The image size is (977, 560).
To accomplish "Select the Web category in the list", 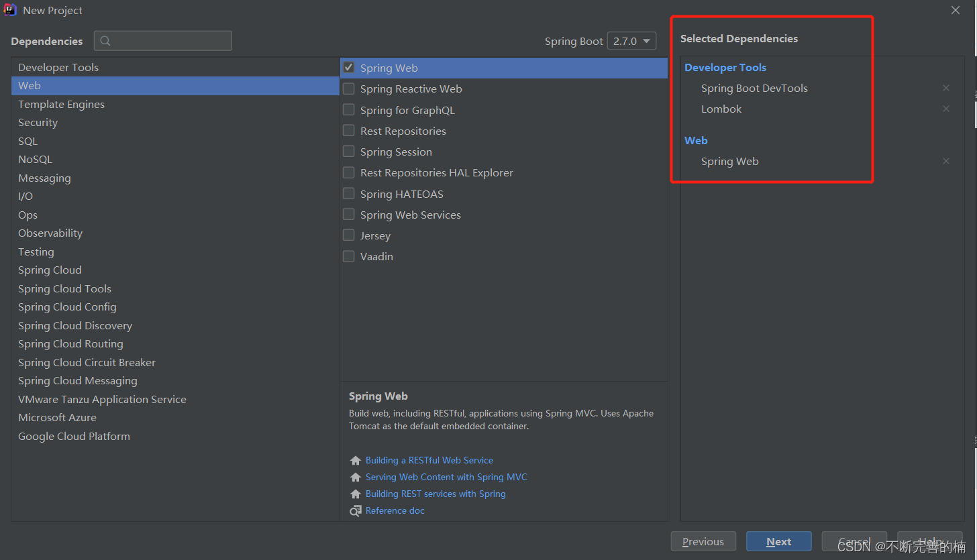I will [x=175, y=86].
